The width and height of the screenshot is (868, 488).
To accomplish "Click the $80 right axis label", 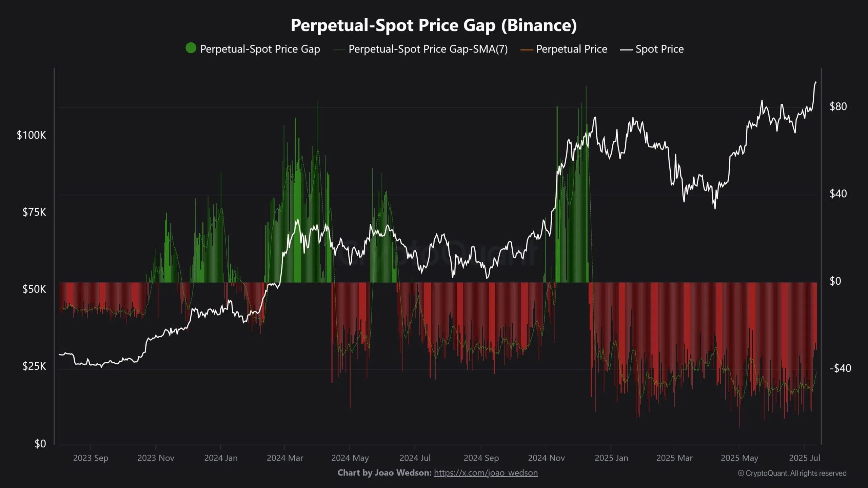I will click(838, 106).
